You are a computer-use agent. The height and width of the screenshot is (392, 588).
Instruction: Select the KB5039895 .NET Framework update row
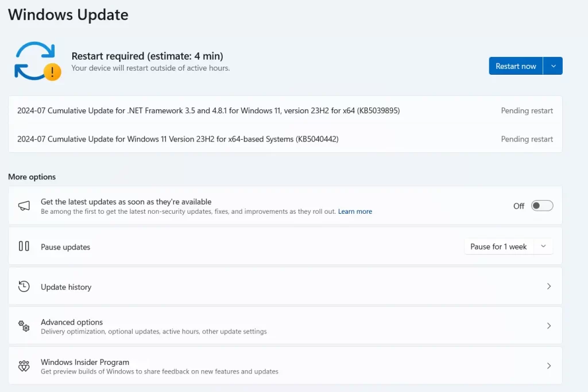click(285, 110)
